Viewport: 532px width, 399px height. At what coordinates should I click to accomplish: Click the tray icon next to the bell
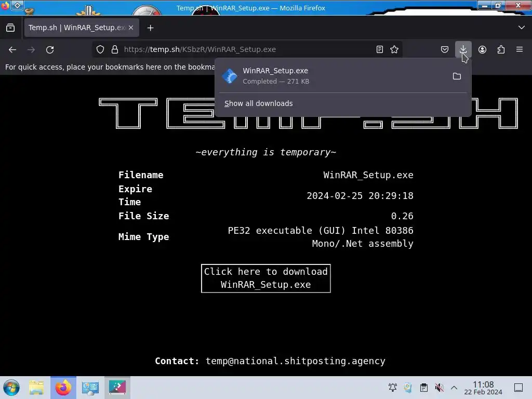pyautogui.click(x=408, y=388)
